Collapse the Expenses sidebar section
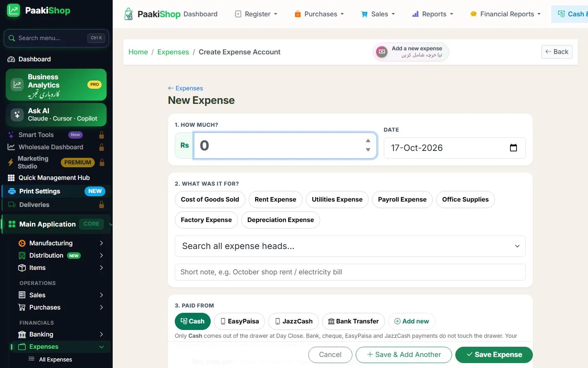The width and height of the screenshot is (588, 368). (x=101, y=347)
